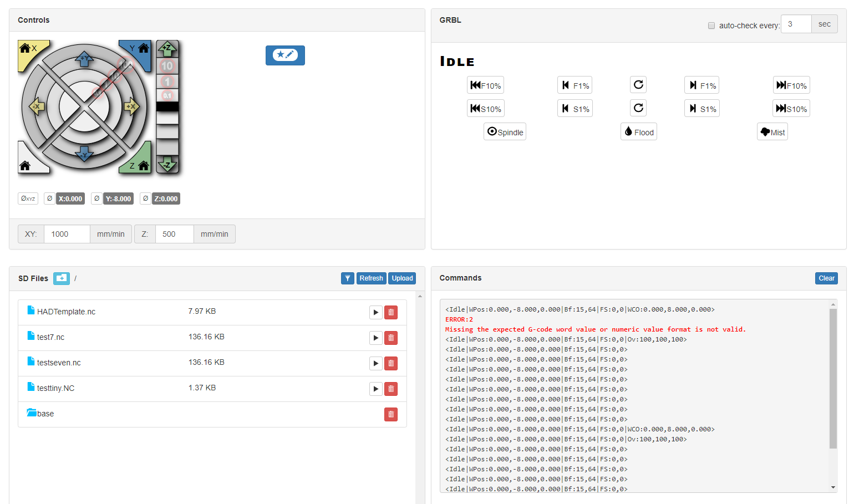Click the Y:-8.000 position readout
The image size is (854, 504).
click(x=119, y=198)
